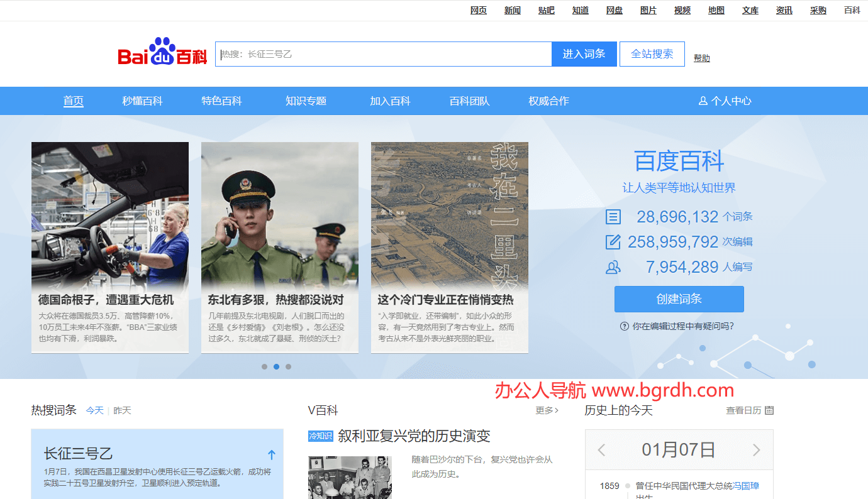The image size is (868, 499).
Task: Open 图片 in the top navigation
Action: pos(648,10)
